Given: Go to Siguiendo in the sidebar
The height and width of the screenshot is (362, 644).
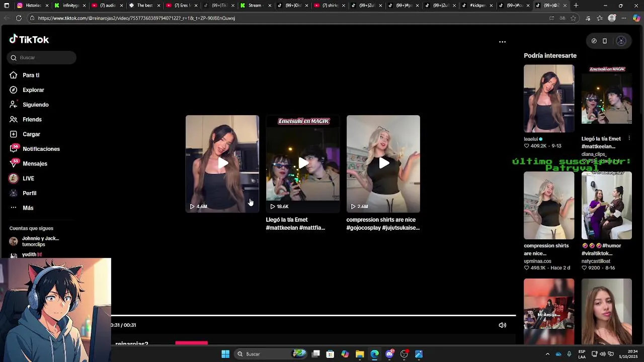Looking at the screenshot, I should tap(35, 105).
